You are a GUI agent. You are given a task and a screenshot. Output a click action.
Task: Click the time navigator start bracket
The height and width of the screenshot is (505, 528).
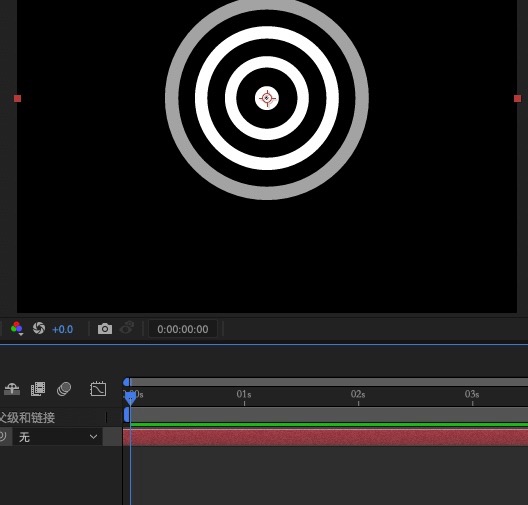point(127,382)
